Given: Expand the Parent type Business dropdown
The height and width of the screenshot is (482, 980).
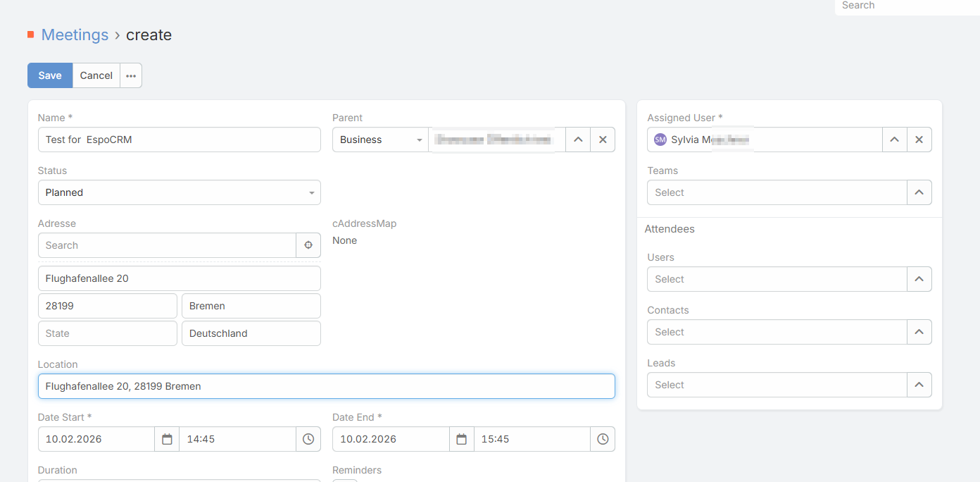Looking at the screenshot, I should (x=380, y=140).
